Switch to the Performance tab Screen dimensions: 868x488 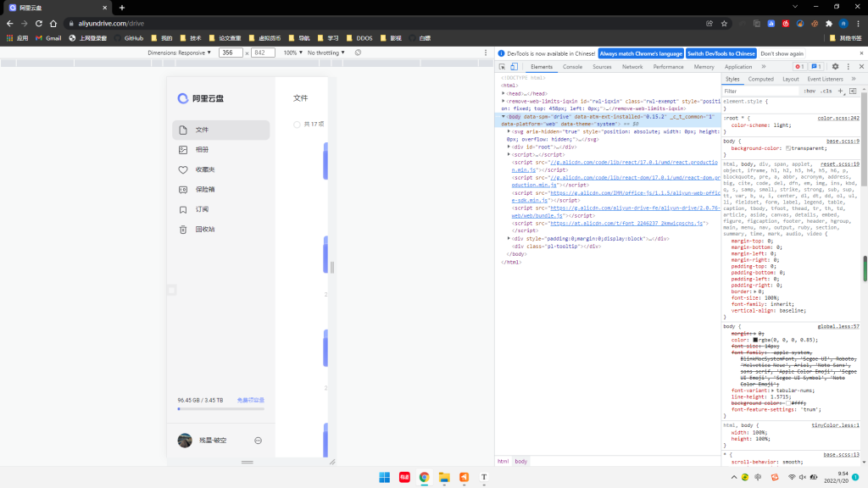[668, 66]
